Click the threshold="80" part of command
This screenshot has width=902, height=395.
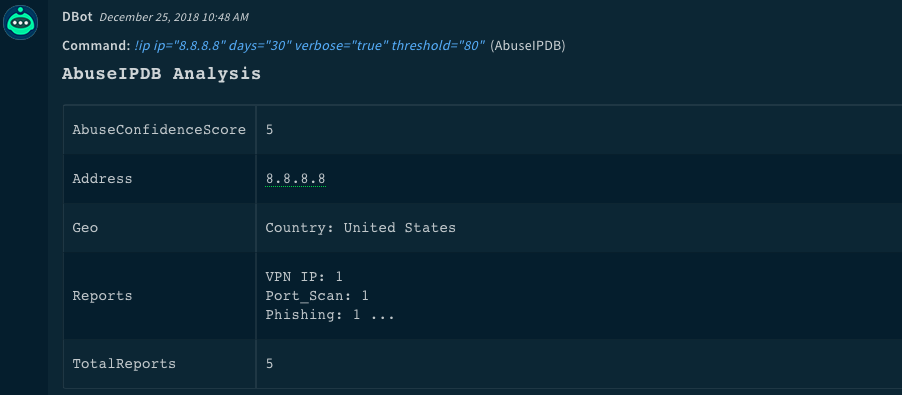(439, 45)
